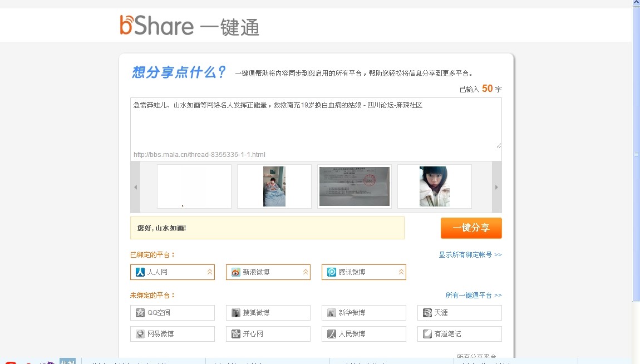Click the 未绑定的平台 heading

point(152,295)
